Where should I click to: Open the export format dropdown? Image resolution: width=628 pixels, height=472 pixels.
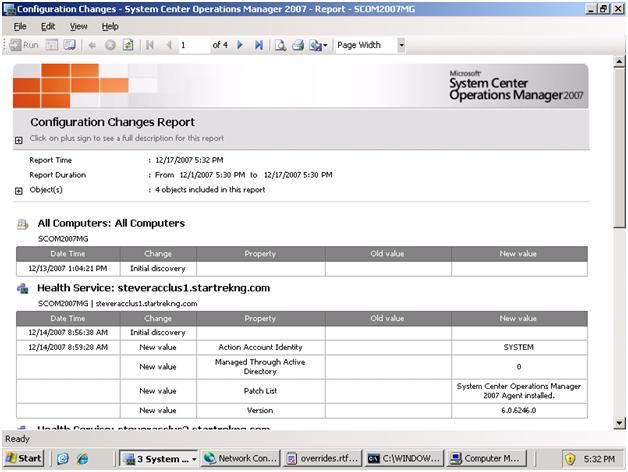point(318,45)
